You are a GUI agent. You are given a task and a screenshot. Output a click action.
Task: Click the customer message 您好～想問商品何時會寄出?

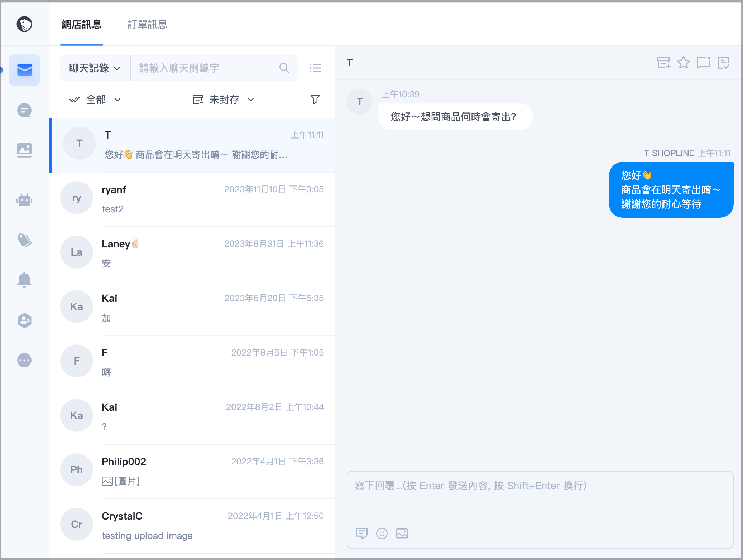tap(455, 117)
